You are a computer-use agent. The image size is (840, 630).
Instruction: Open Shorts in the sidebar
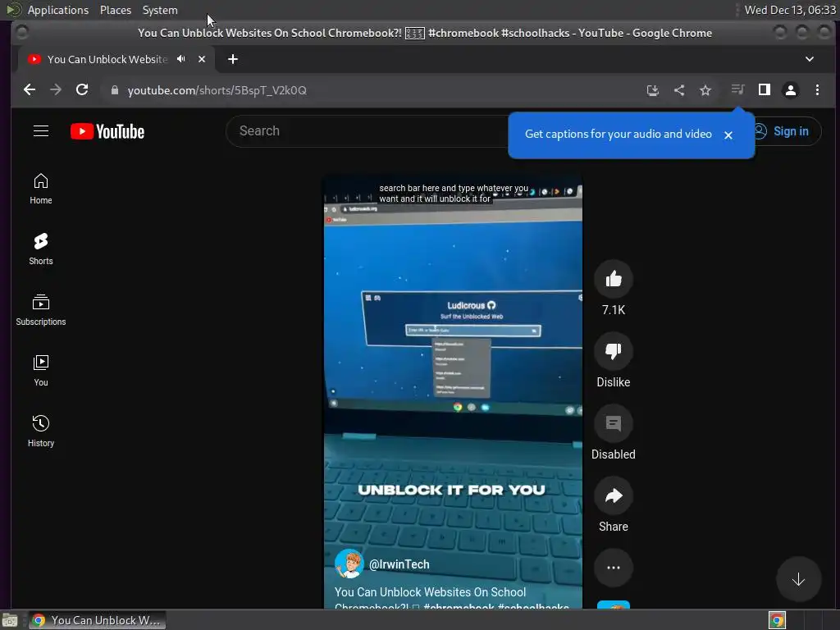pos(41,249)
